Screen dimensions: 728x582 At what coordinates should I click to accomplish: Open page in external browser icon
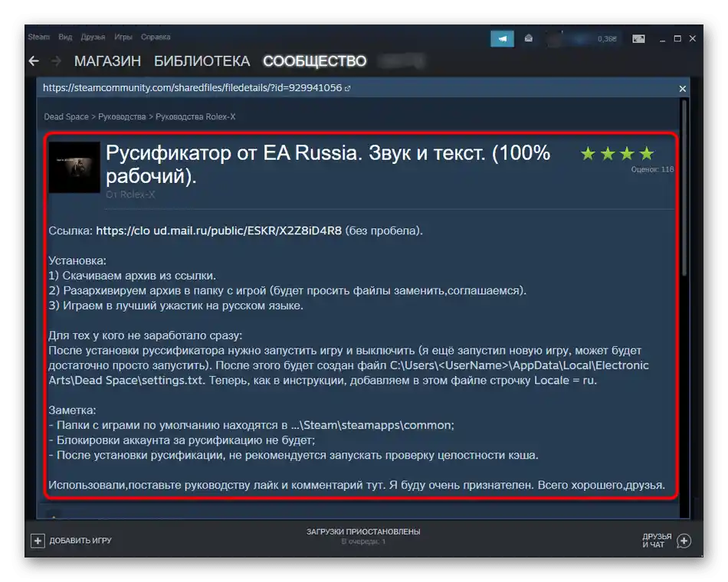[347, 88]
